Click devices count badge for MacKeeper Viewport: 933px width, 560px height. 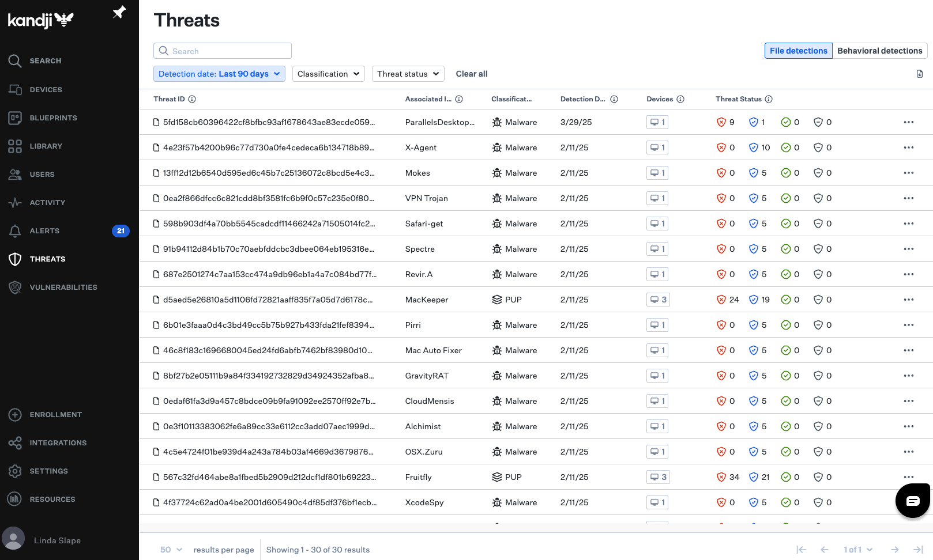point(658,300)
